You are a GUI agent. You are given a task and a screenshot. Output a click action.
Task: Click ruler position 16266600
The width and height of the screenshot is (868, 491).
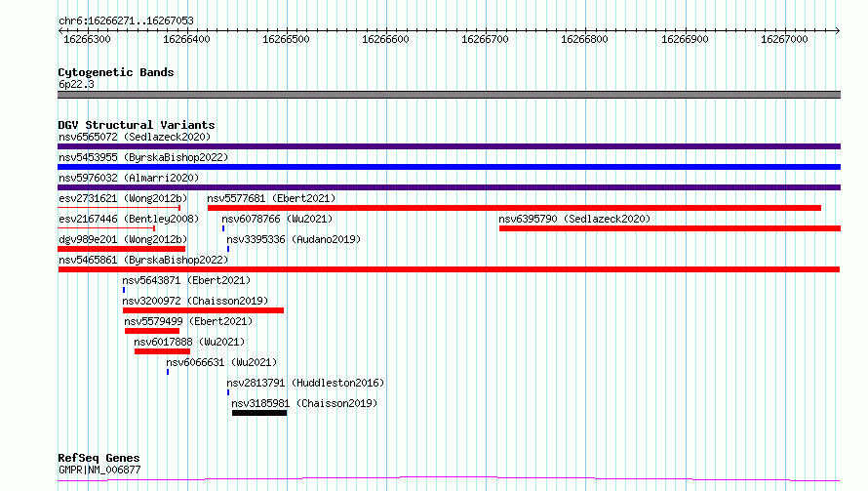tap(385, 39)
